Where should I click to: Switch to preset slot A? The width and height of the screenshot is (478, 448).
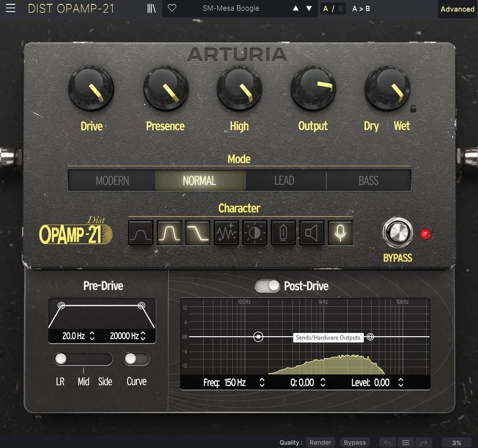click(326, 9)
